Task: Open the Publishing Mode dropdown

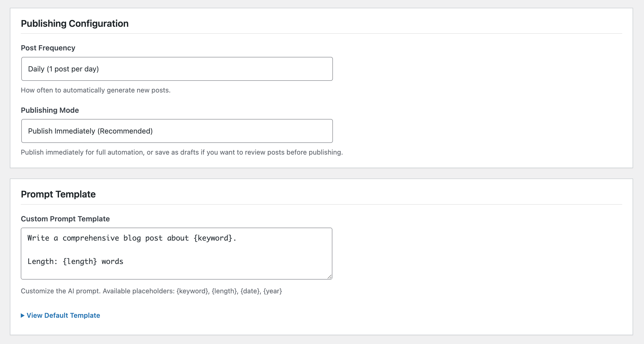Action: 177,131
